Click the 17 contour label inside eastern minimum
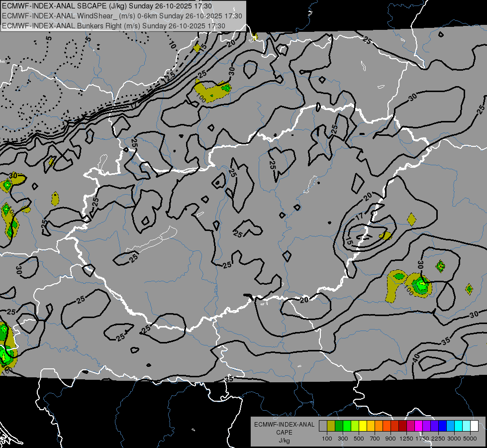Viewport: 487px width, 448px height. pos(359,217)
